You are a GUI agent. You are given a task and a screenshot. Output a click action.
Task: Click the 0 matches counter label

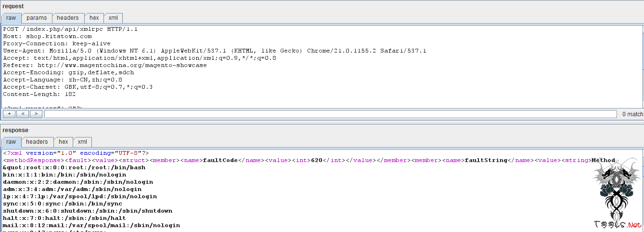click(632, 114)
